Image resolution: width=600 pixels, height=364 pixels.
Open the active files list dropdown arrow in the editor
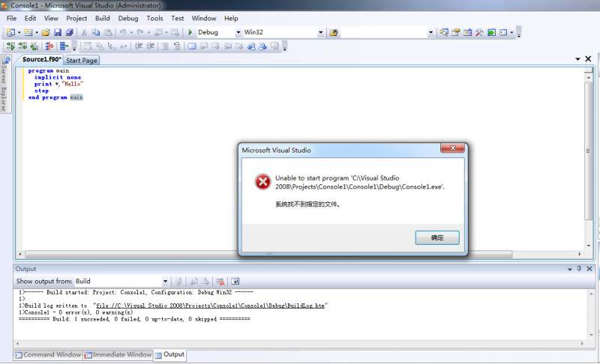click(x=577, y=59)
